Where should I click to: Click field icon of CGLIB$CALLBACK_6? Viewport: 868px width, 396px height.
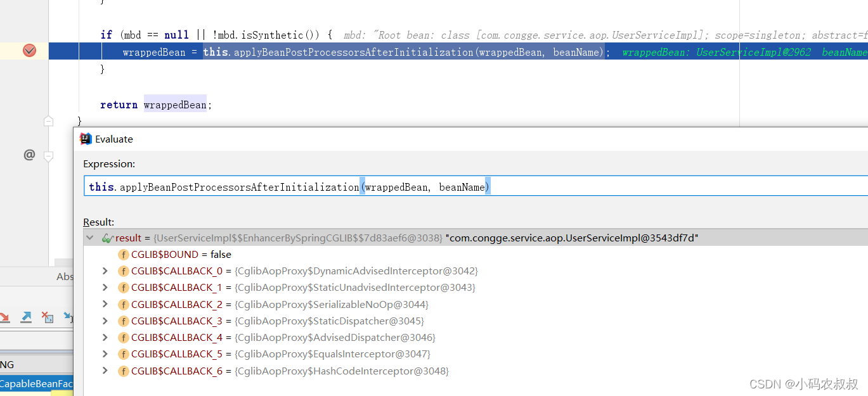click(124, 371)
